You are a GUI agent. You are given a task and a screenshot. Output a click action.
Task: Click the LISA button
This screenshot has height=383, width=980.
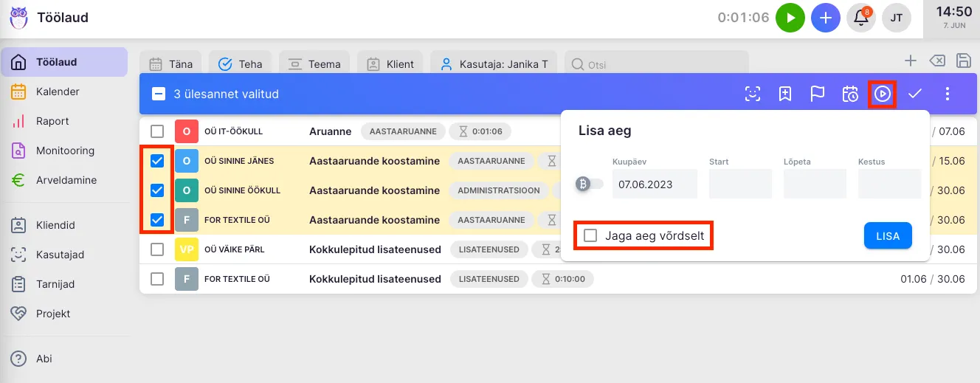pos(887,236)
